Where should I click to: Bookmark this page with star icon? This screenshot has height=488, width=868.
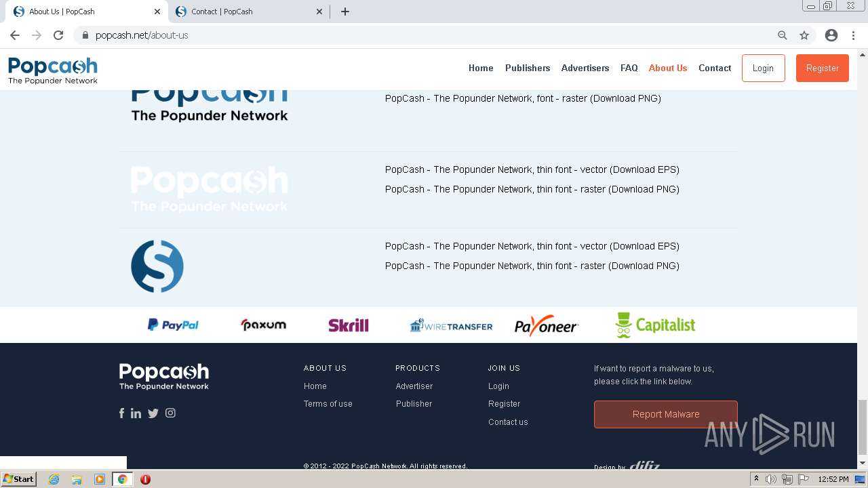click(x=804, y=35)
